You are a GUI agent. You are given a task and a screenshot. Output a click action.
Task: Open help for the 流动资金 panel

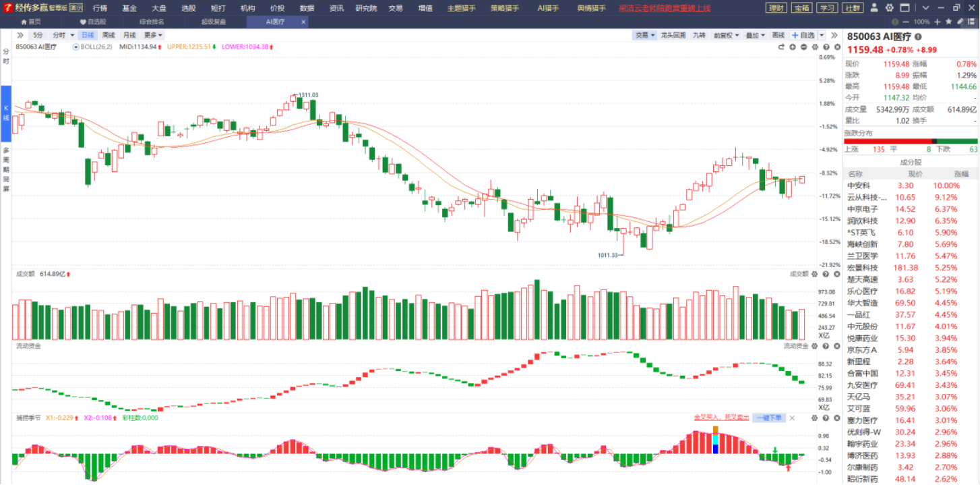(x=826, y=345)
